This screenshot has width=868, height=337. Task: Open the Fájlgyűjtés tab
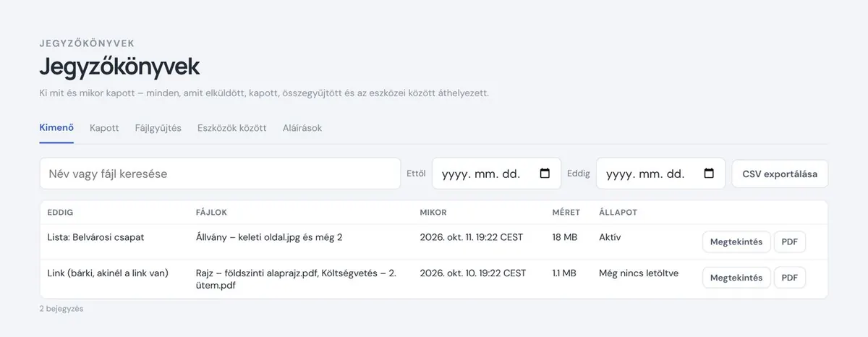click(x=158, y=128)
